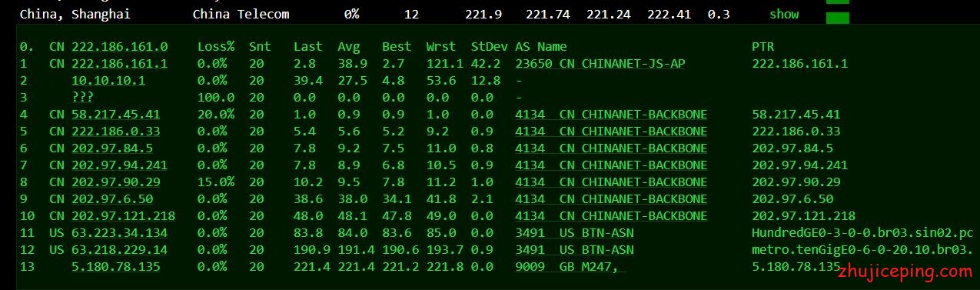Open IP link 202.97.121.218
The image size is (980, 290).
123,216
